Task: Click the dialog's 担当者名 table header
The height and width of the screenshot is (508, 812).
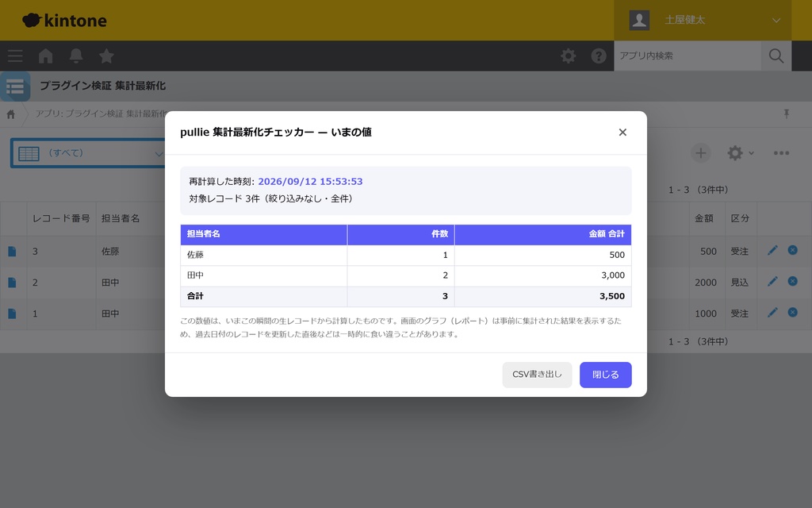Action: click(x=263, y=234)
